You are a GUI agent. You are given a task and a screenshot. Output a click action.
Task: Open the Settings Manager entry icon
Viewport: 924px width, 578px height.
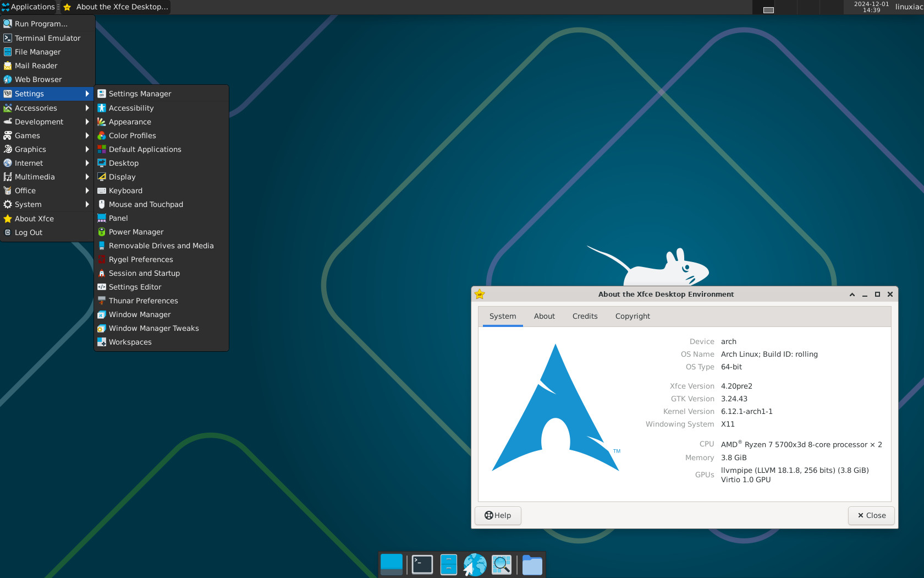coord(102,94)
